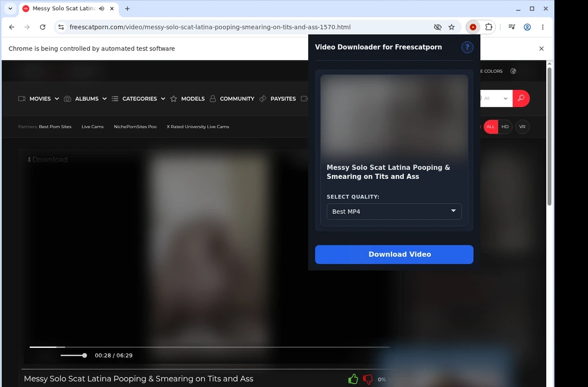Dismiss the automated test software infobar

coord(541,48)
